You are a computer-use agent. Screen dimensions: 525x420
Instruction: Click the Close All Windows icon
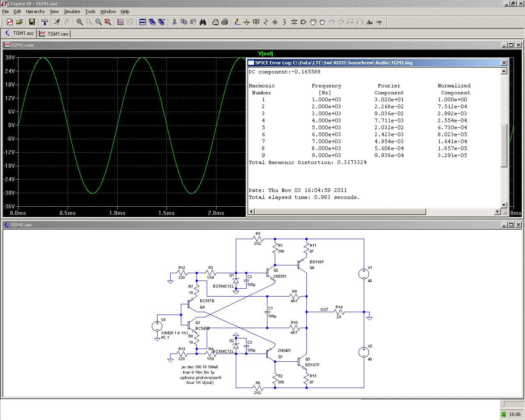point(162,22)
